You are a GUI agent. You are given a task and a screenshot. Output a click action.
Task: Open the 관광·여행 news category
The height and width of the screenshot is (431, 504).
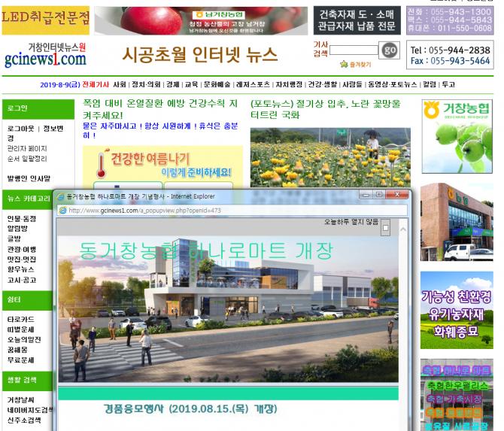(22, 249)
